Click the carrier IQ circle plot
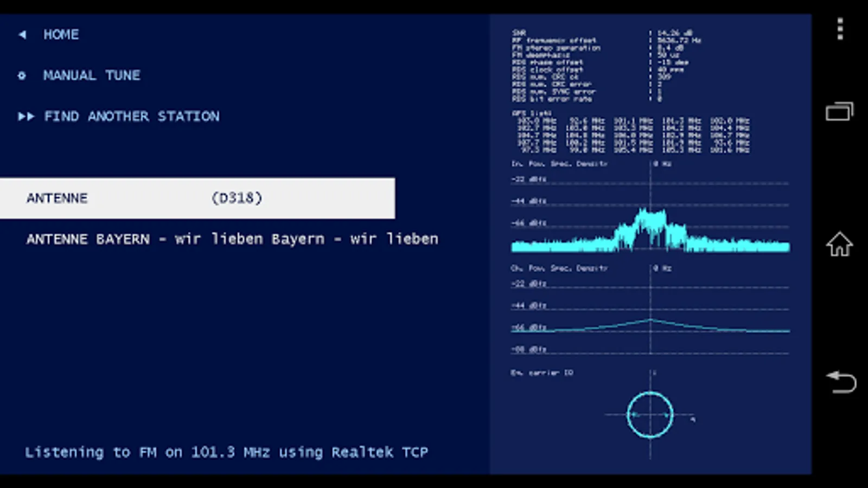This screenshot has width=868, height=488. (650, 415)
